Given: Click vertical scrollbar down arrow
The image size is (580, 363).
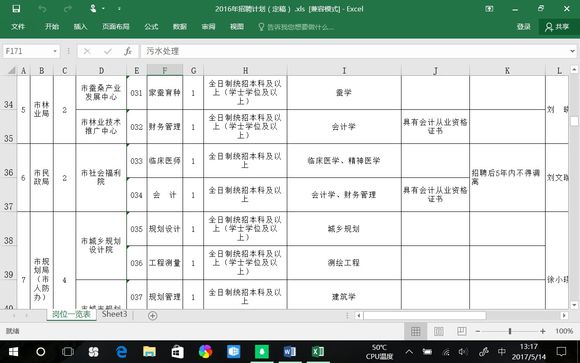Looking at the screenshot, I should pyautogui.click(x=574, y=305).
